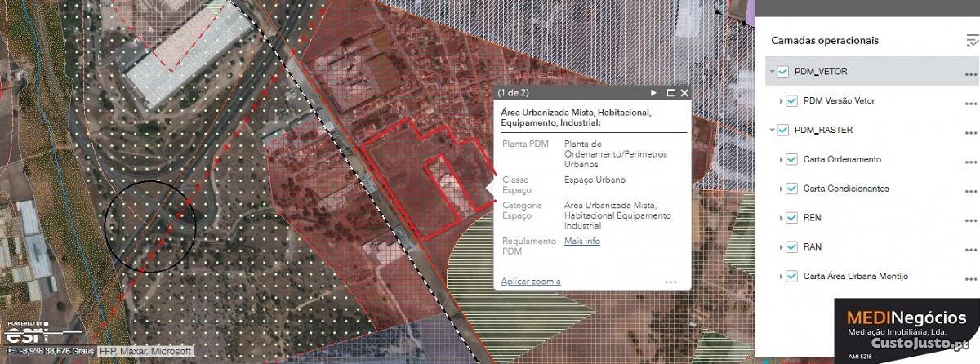Open popup more actions ellipsis menu

click(670, 282)
